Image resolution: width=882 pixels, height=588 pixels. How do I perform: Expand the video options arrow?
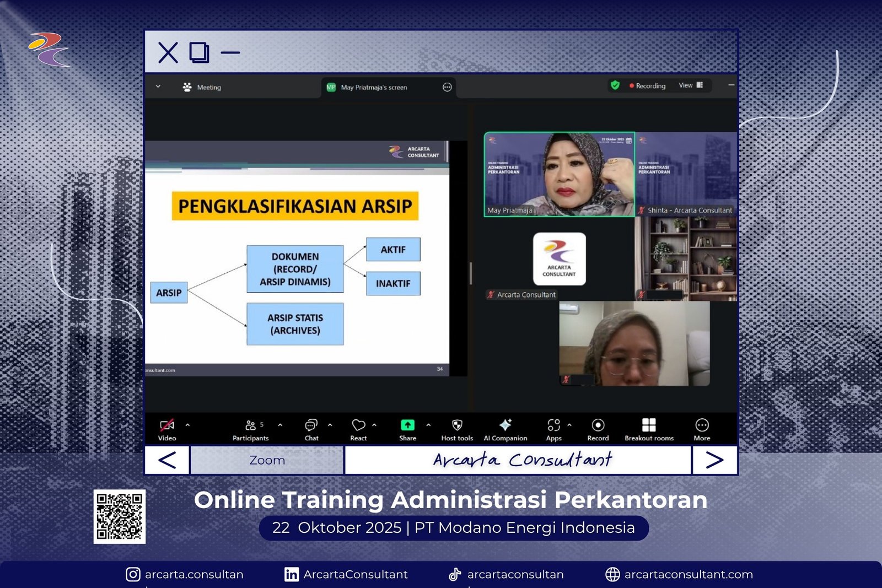coord(188,425)
